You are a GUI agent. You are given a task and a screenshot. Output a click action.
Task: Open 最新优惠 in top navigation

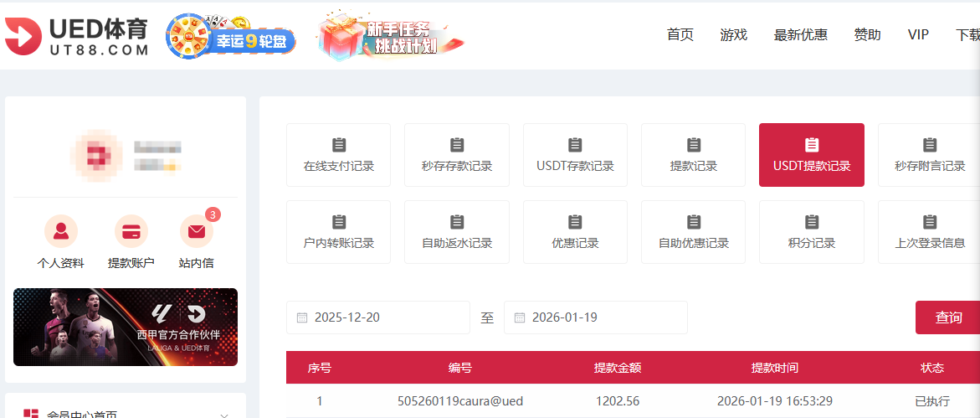(800, 35)
